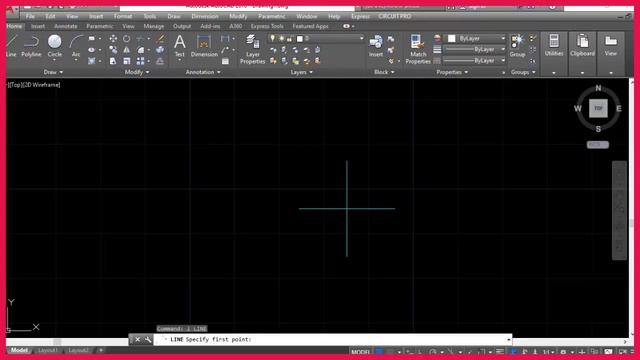Toggle MODEL space button in status bar

pos(360,352)
